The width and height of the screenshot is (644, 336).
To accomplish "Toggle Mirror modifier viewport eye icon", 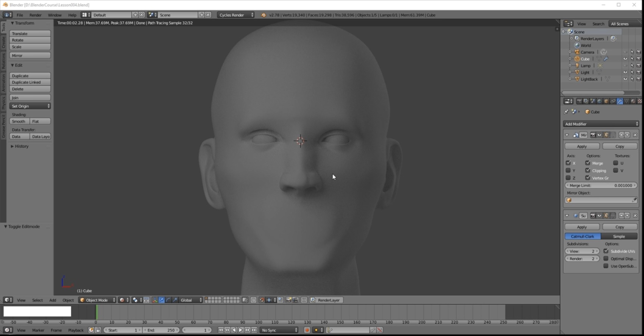I will click(x=599, y=135).
